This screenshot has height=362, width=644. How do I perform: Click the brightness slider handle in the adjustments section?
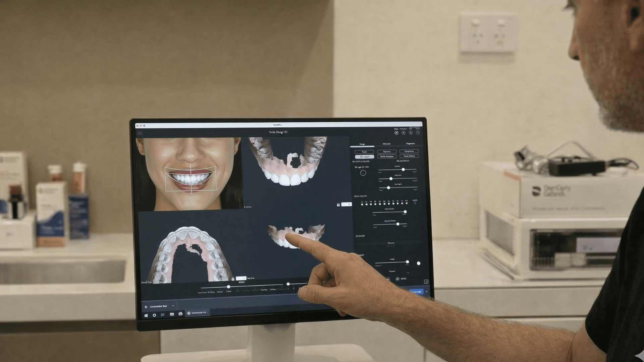pyautogui.click(x=391, y=179)
